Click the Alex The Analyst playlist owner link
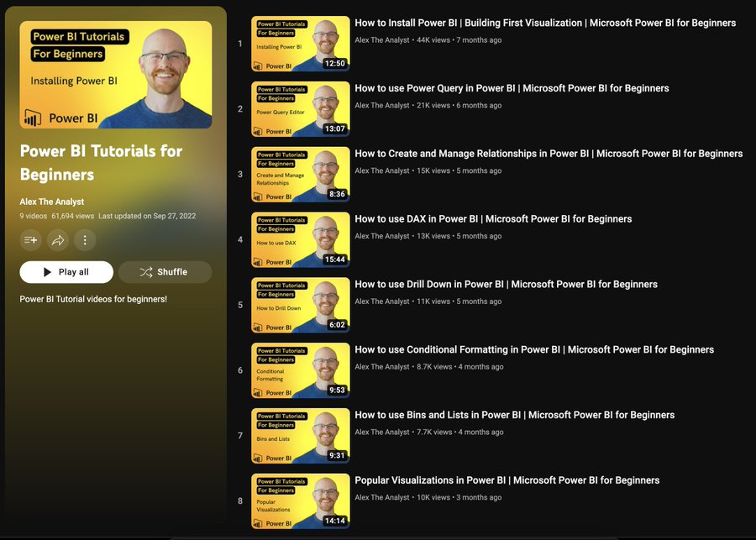 [x=52, y=202]
